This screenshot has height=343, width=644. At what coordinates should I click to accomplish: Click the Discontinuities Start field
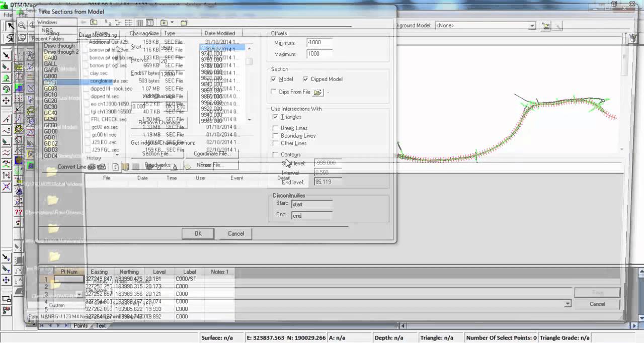[x=311, y=204]
